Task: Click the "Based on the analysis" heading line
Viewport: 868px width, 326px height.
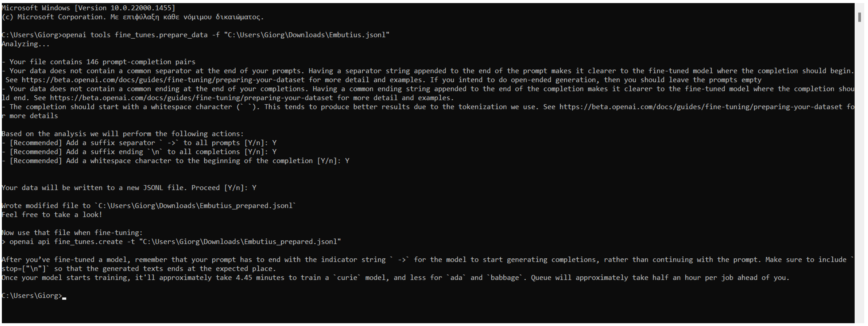Action: (x=123, y=134)
